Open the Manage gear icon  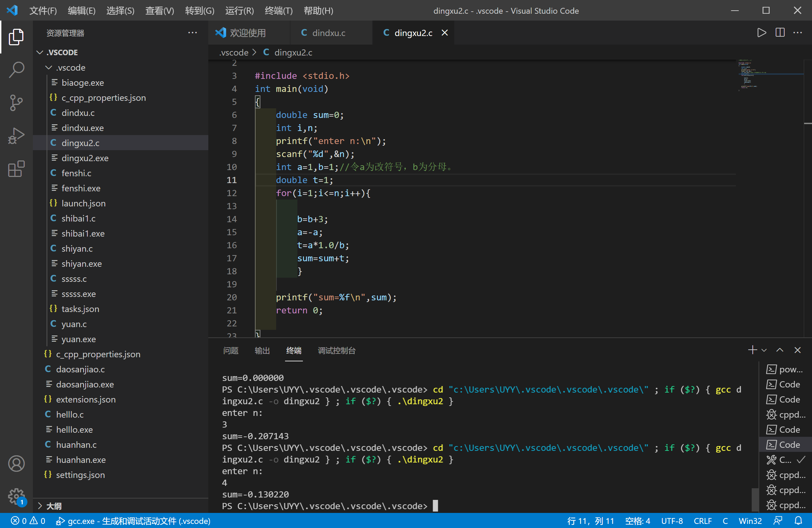pyautogui.click(x=16, y=496)
